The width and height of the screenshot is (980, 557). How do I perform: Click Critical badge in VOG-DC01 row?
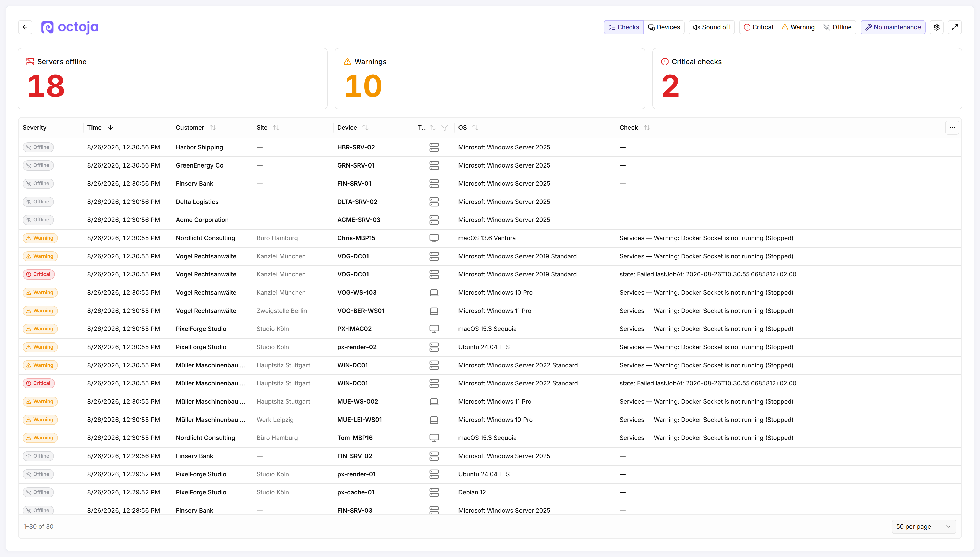pyautogui.click(x=39, y=274)
